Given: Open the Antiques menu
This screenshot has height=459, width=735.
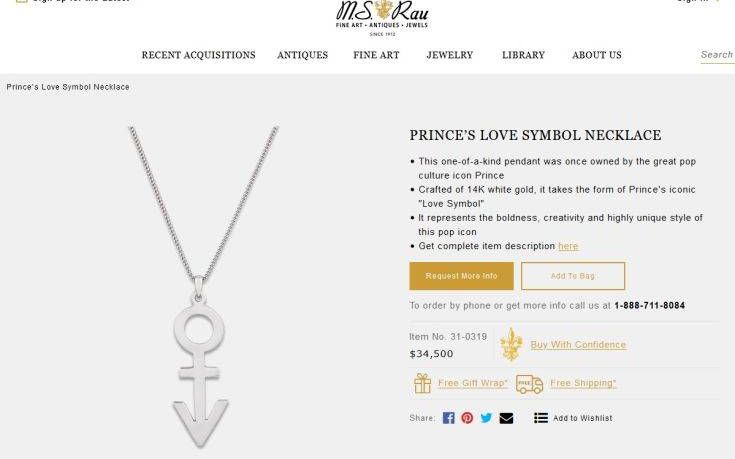Looking at the screenshot, I should point(302,55).
